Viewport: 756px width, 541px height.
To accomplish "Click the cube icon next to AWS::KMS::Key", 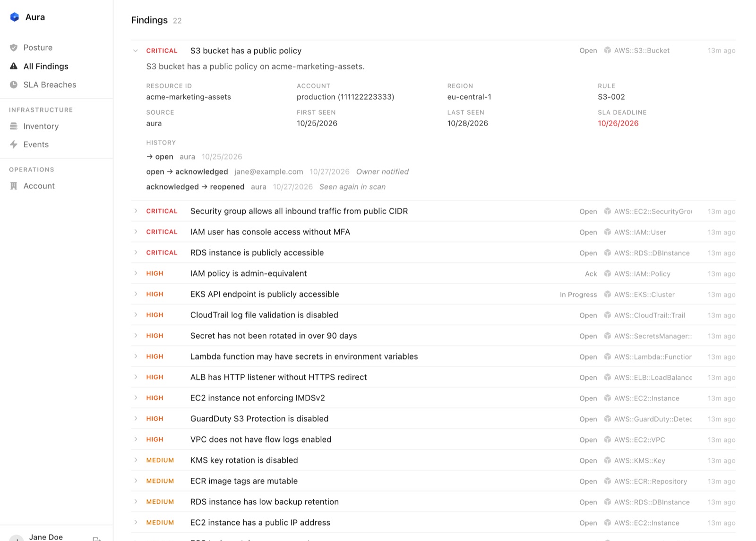I will (x=608, y=460).
